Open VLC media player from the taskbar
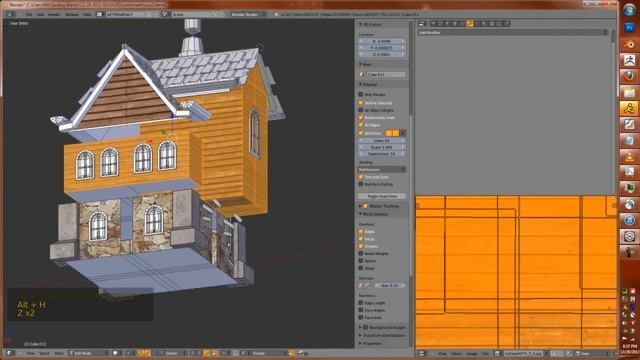Screen dimensions: 640x360 point(629,156)
